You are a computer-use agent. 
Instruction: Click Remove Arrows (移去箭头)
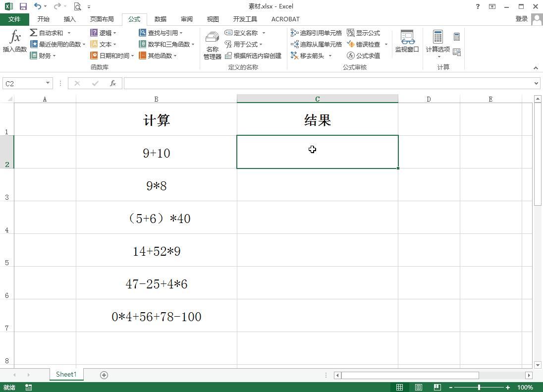308,56
